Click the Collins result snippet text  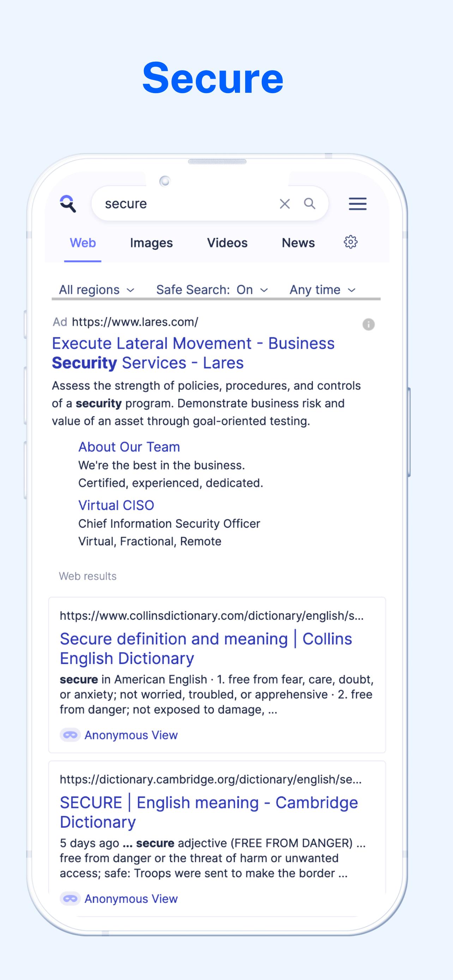click(216, 694)
